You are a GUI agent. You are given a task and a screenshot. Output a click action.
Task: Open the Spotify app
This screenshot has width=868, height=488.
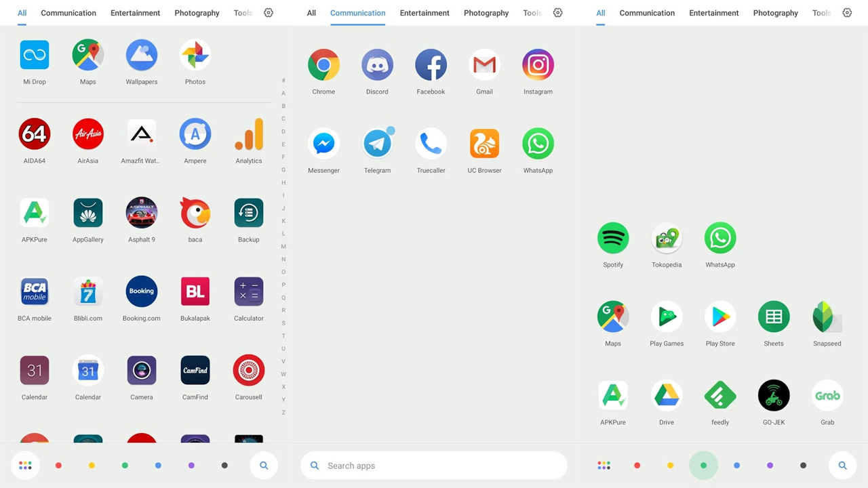[x=613, y=238]
